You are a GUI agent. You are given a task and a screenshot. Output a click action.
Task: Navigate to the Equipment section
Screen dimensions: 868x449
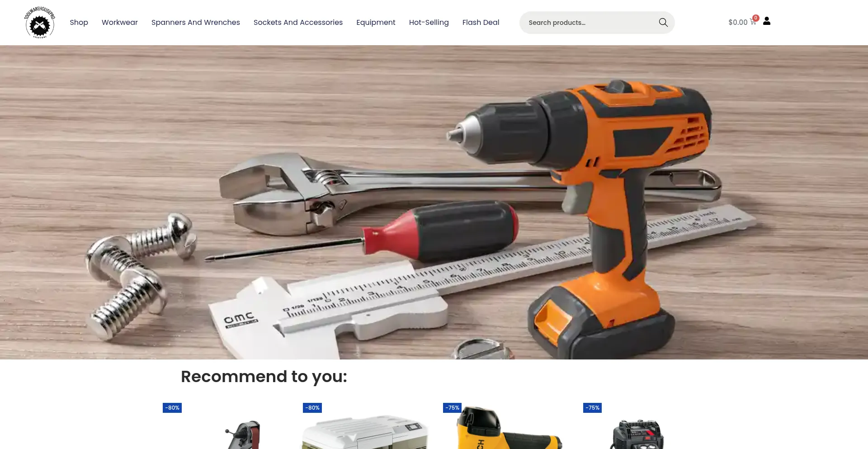point(376,23)
